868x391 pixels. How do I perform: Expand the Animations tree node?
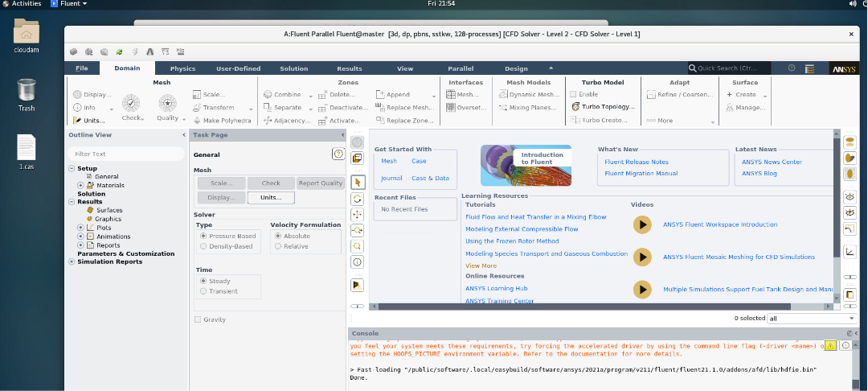80,237
